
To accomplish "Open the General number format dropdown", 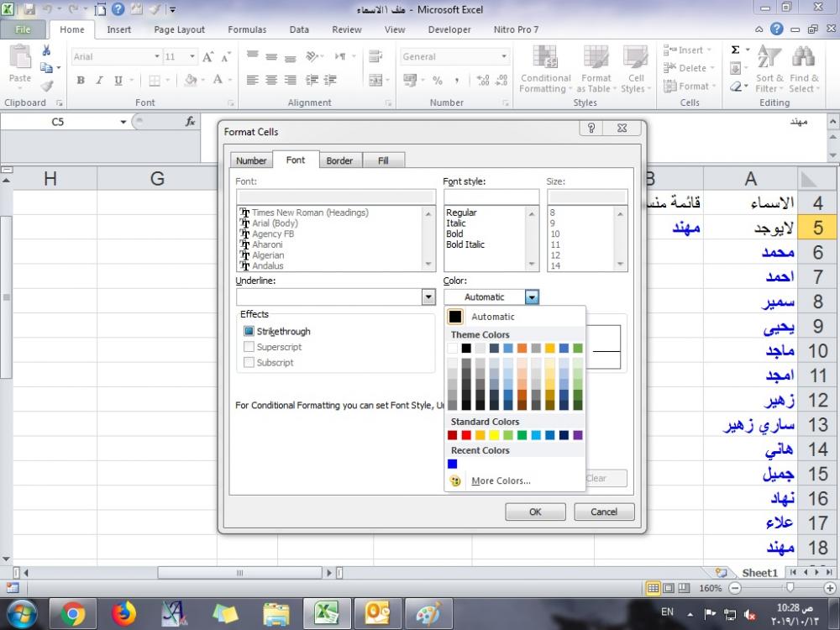I will [x=503, y=57].
